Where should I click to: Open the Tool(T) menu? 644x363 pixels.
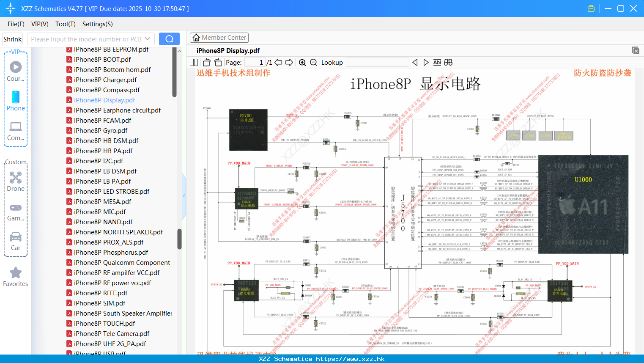[x=66, y=24]
